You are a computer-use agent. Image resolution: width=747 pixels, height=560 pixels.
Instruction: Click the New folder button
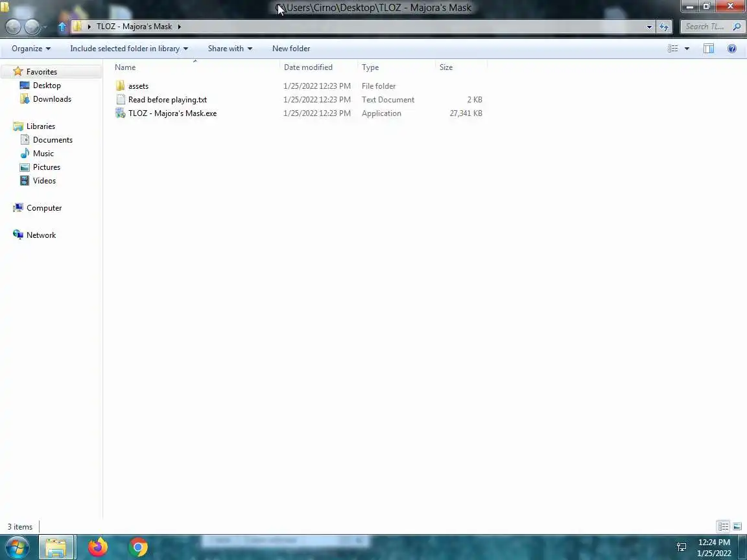pos(291,49)
